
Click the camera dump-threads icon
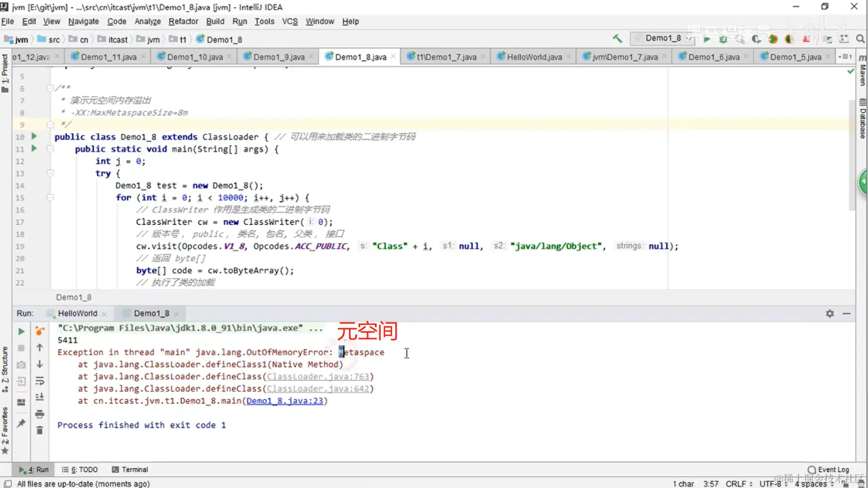(x=21, y=365)
